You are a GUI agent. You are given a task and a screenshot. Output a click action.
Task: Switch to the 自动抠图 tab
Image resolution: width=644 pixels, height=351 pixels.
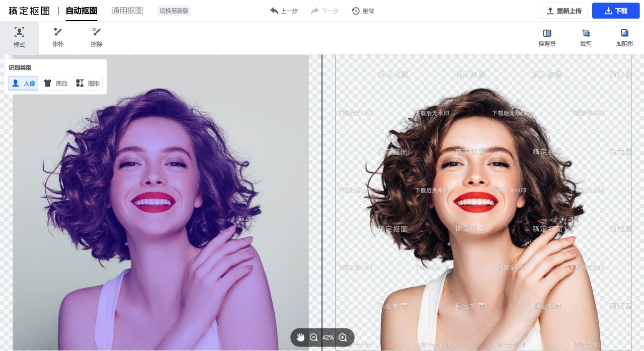tap(82, 11)
